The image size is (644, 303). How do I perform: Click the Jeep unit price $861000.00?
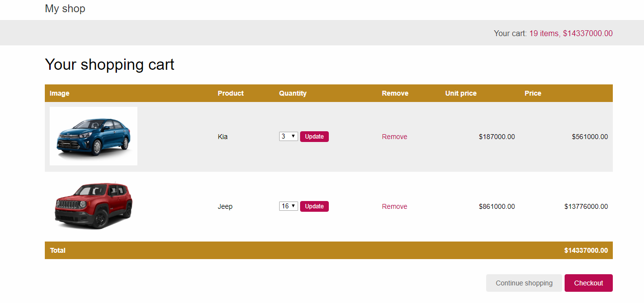497,206
